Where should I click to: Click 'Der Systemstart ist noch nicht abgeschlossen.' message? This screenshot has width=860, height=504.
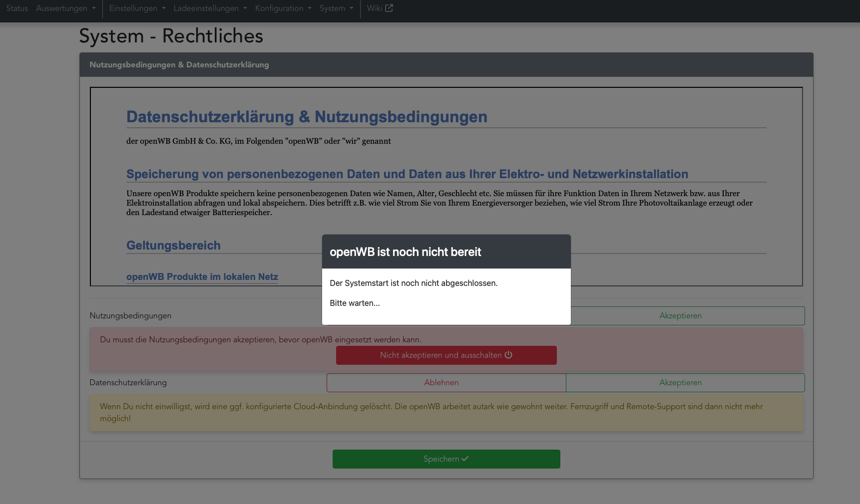tap(414, 283)
